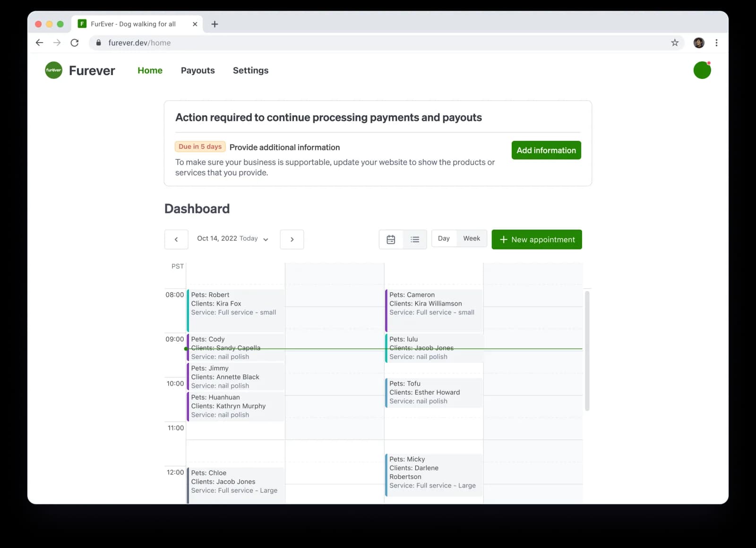Open Chloe's appointment with Jacob Jones
The image size is (756, 548).
click(236, 485)
